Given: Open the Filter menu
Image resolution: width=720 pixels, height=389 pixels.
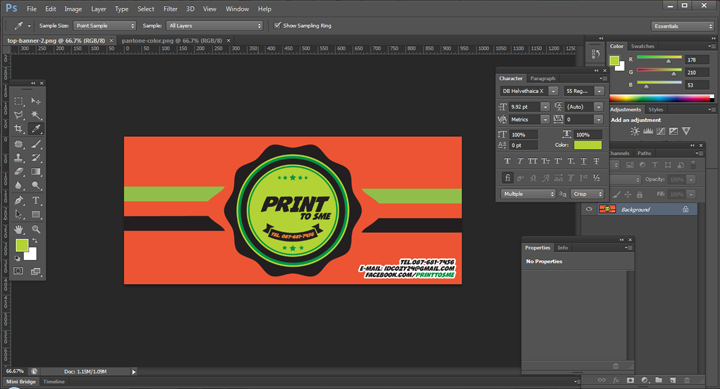Looking at the screenshot, I should click(x=170, y=9).
